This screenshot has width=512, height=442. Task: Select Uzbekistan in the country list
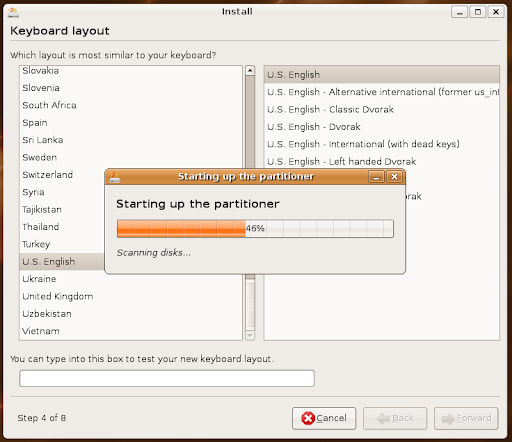point(131,314)
